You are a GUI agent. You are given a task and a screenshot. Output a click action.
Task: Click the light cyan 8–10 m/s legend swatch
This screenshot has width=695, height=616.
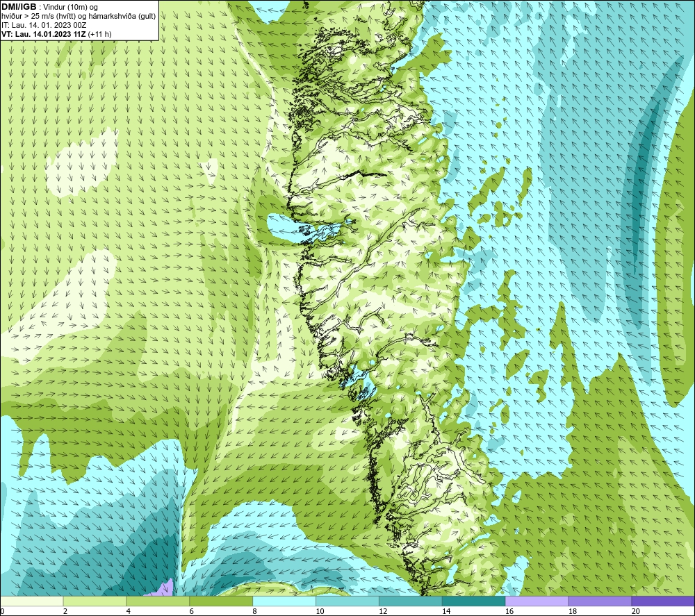[284, 601]
